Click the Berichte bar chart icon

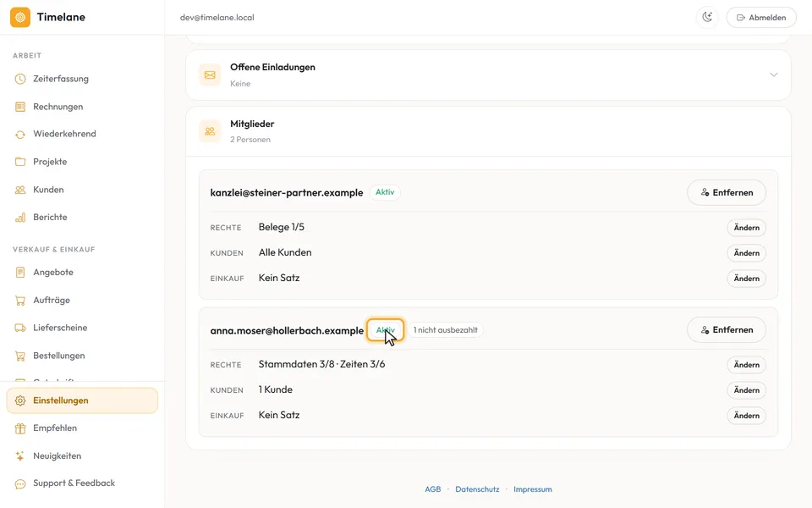pyautogui.click(x=20, y=218)
